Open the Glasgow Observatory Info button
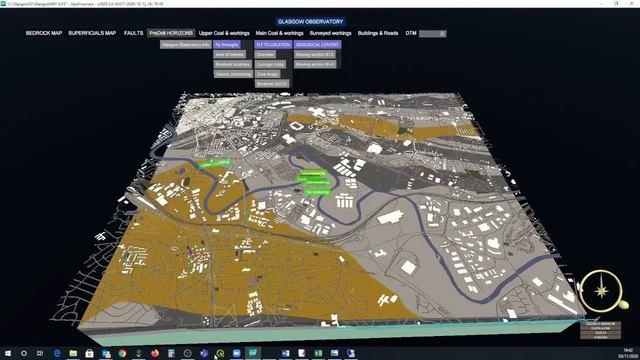 (185, 44)
